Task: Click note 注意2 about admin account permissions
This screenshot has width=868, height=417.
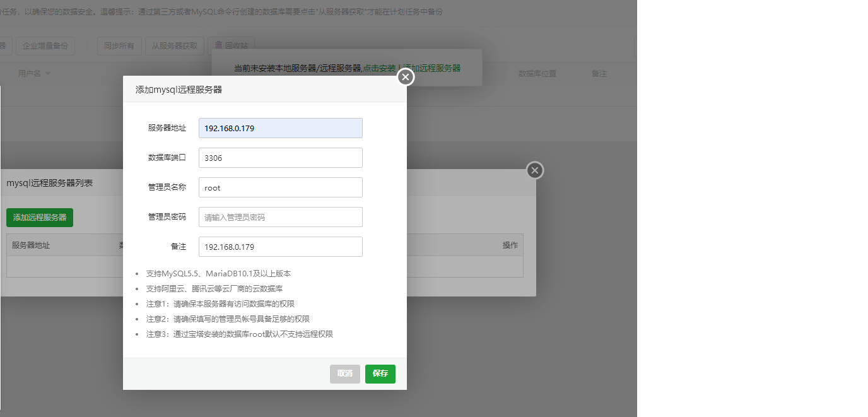Action: (x=228, y=319)
